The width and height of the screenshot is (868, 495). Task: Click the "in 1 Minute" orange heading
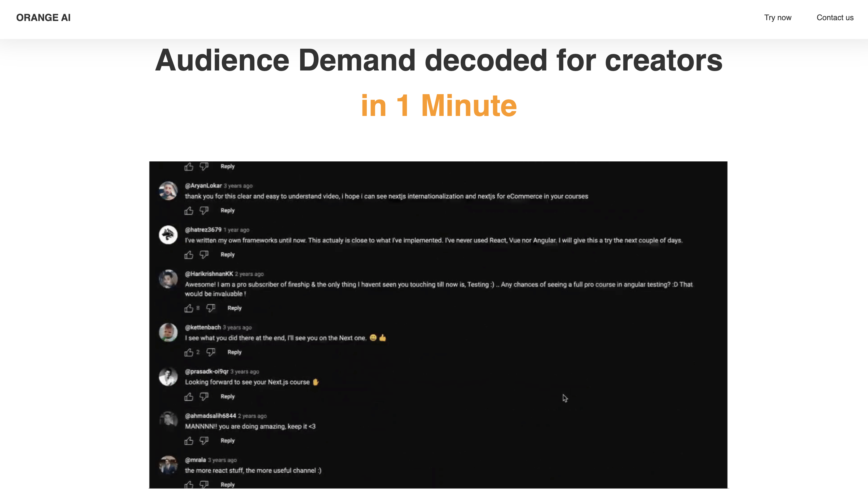439,105
